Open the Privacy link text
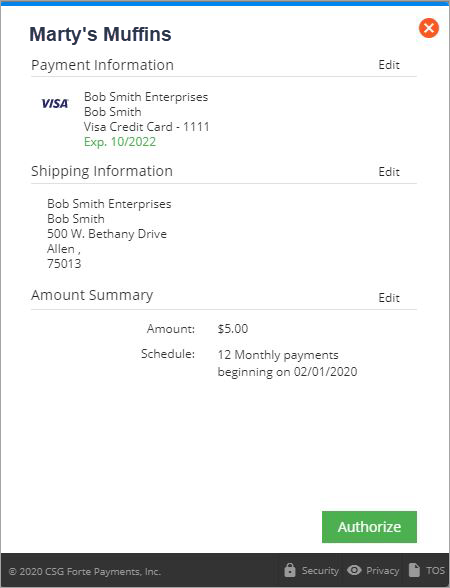This screenshot has height=588, width=450. pos(382,570)
